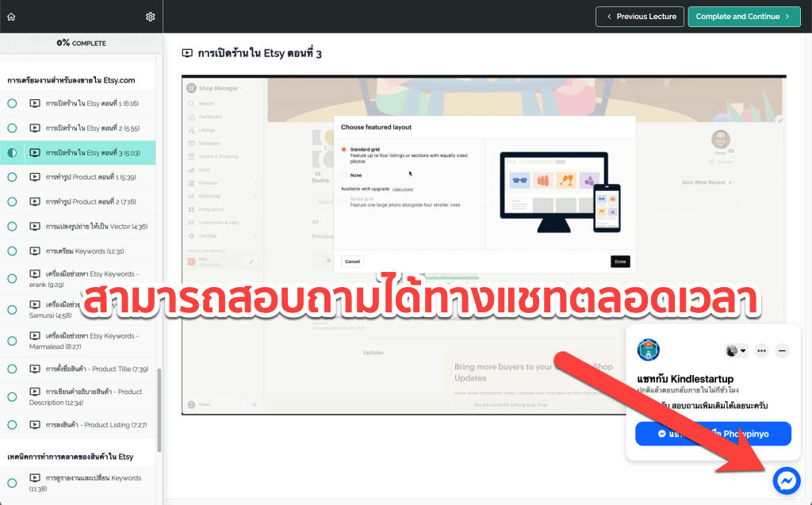812x505 pixels.
Task: Open lecture Etsy Keywords - erank (9:29)
Action: click(78, 278)
